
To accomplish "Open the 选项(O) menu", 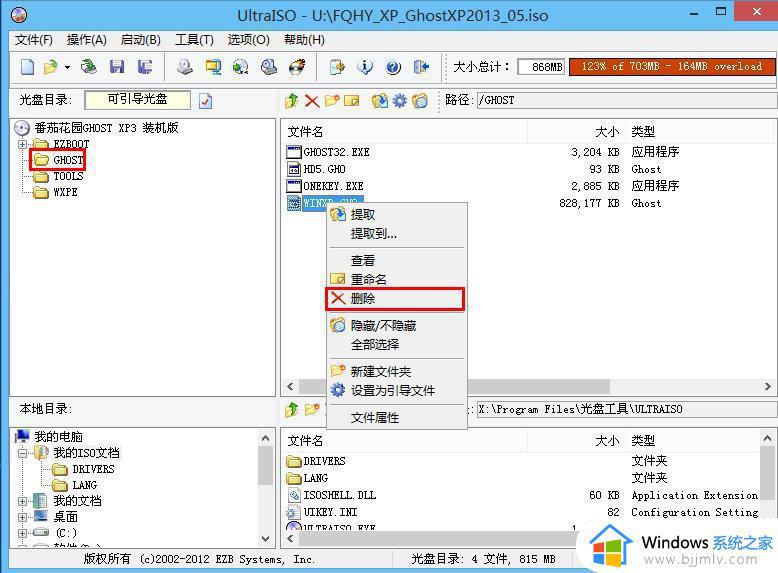I will pyautogui.click(x=249, y=40).
